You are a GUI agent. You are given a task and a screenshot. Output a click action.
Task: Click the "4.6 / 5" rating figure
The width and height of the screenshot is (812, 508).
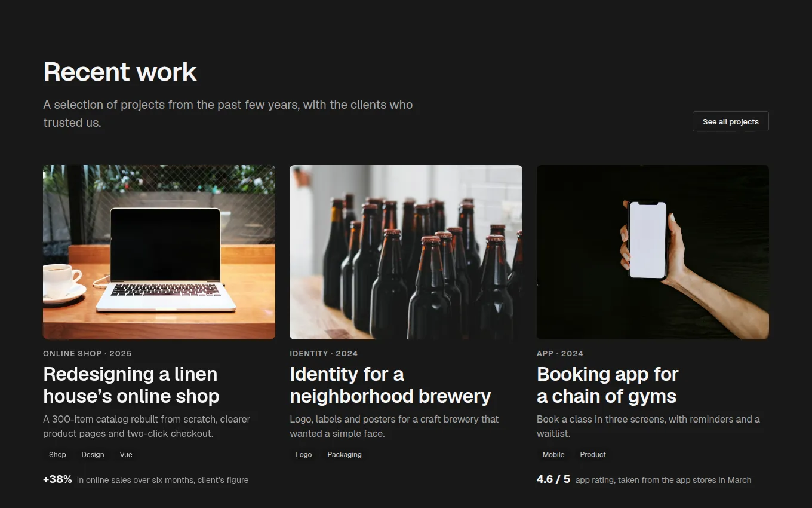click(553, 479)
